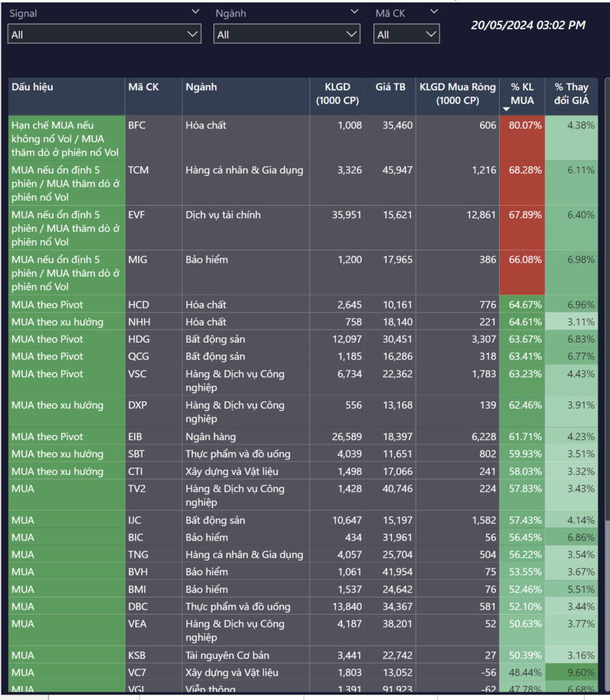Expand the Ngành filter dropdown showing All

click(x=287, y=34)
